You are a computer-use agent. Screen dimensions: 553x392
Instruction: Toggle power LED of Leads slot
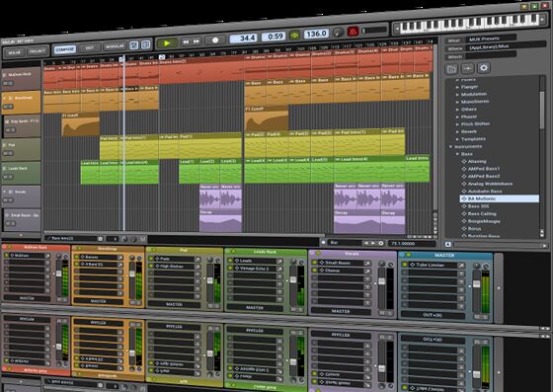(230, 261)
